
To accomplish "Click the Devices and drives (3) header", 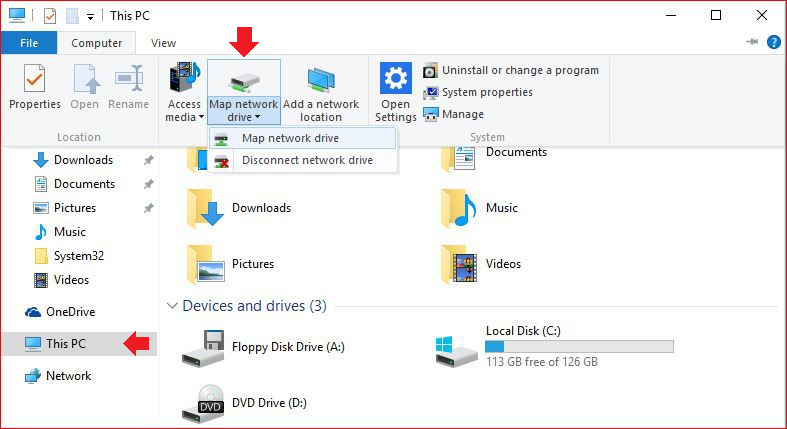I will click(x=254, y=306).
